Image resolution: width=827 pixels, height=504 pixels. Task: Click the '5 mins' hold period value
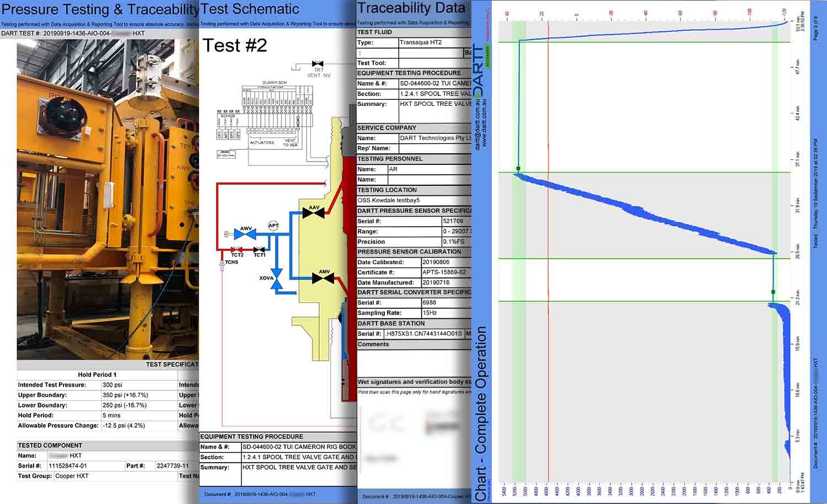point(111,415)
